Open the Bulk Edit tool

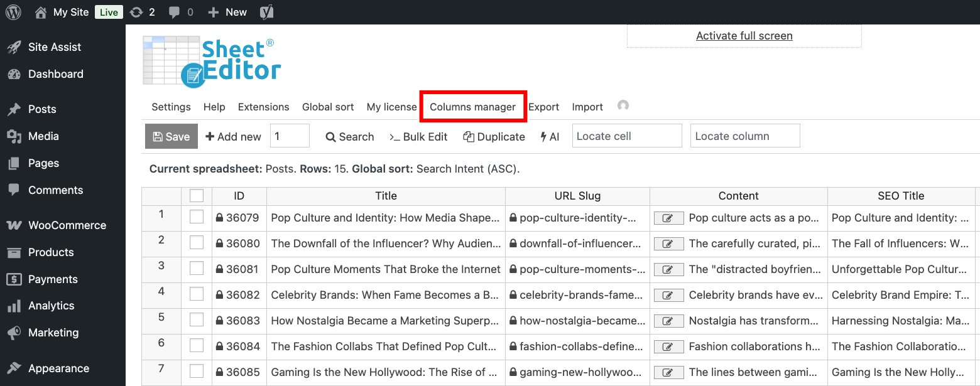418,136
